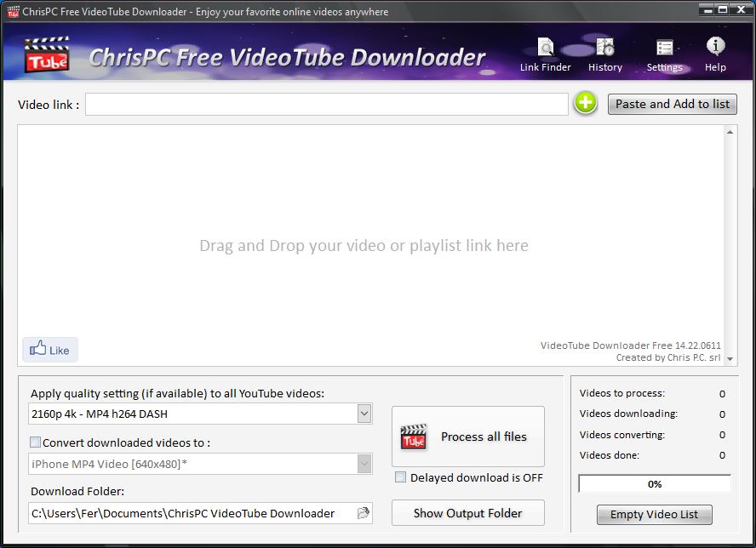756x548 pixels.
Task: Click the video list scroll up arrow
Action: (730, 132)
